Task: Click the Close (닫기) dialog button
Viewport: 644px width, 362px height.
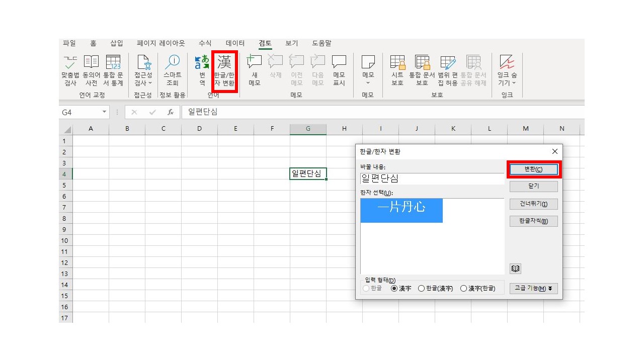Action: tap(533, 186)
